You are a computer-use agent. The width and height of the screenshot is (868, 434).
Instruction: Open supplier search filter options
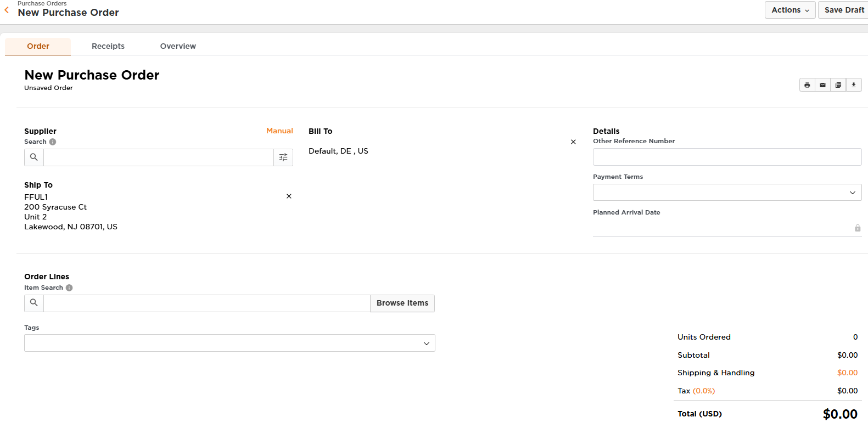pos(283,157)
